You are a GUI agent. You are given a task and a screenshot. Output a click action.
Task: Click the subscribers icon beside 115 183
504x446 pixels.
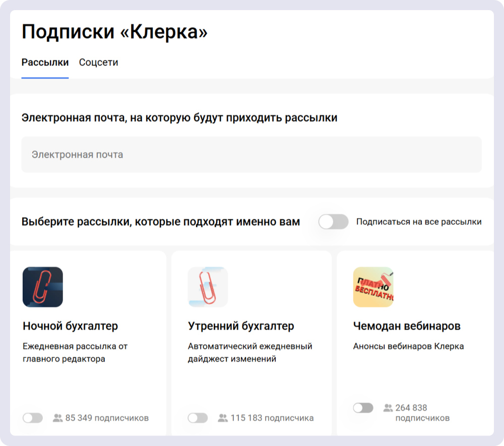223,417
